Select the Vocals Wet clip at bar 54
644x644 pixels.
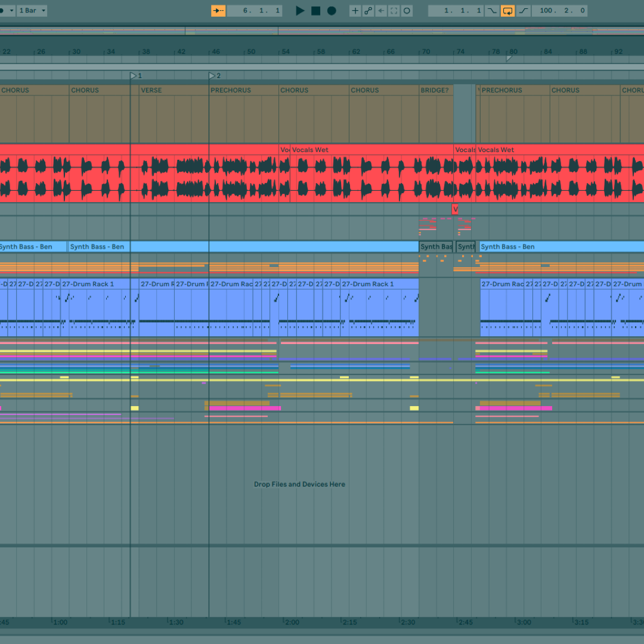coord(372,174)
